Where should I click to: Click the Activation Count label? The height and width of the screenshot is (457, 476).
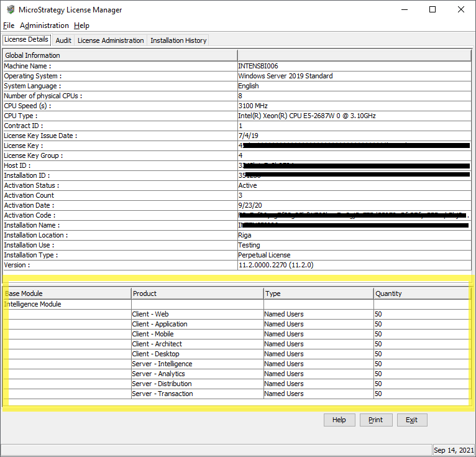tap(29, 195)
